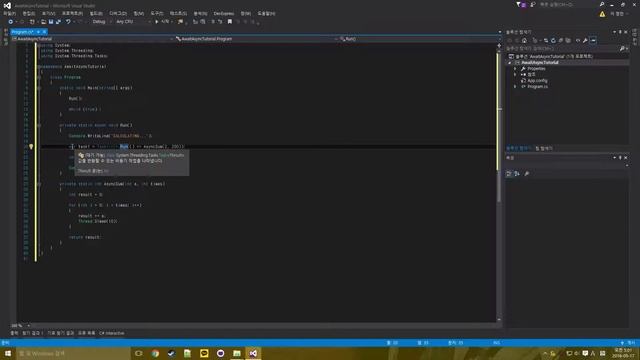Toggle auto-hide pin on Properties panel

coord(620,158)
